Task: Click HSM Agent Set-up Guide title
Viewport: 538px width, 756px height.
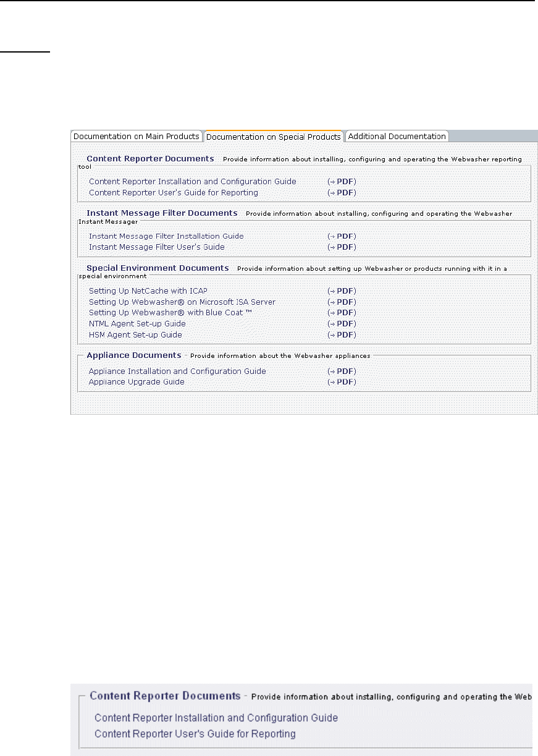Action: (x=135, y=335)
